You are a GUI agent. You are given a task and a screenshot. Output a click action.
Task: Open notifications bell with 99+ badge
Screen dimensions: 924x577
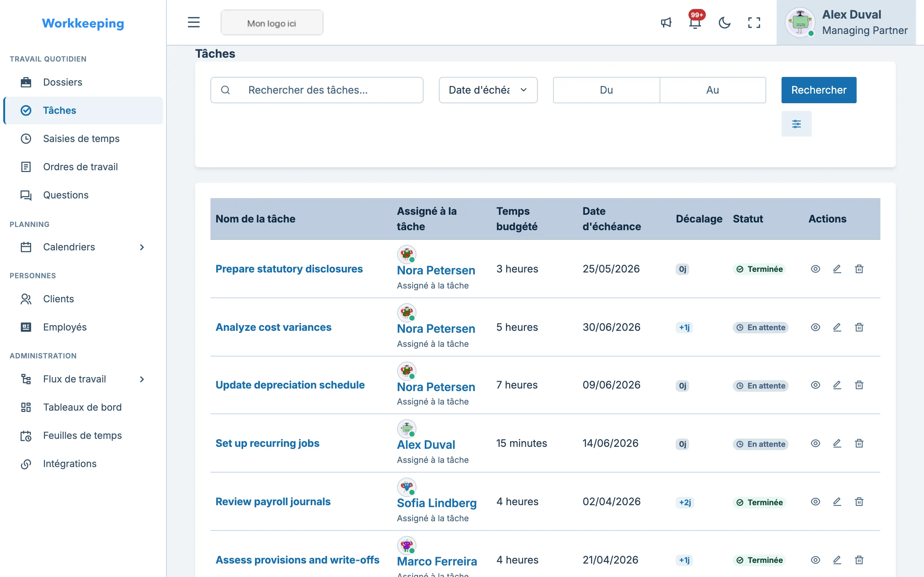click(x=695, y=22)
